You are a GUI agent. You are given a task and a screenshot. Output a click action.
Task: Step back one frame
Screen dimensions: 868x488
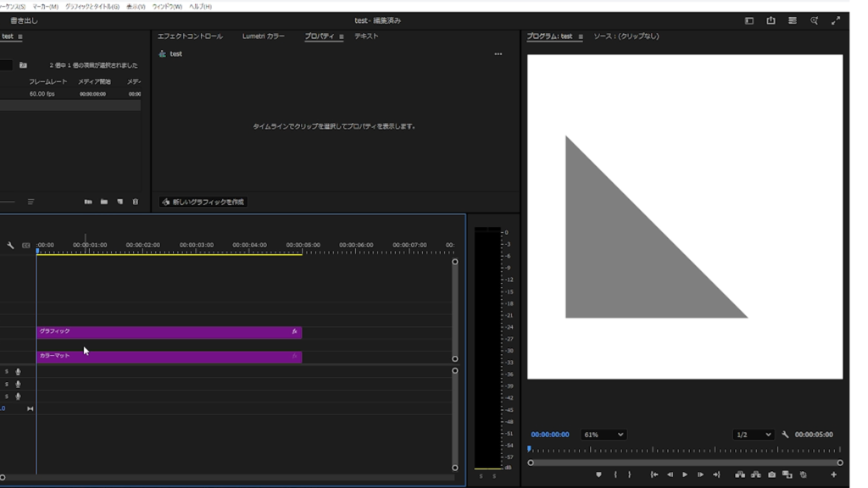point(670,474)
